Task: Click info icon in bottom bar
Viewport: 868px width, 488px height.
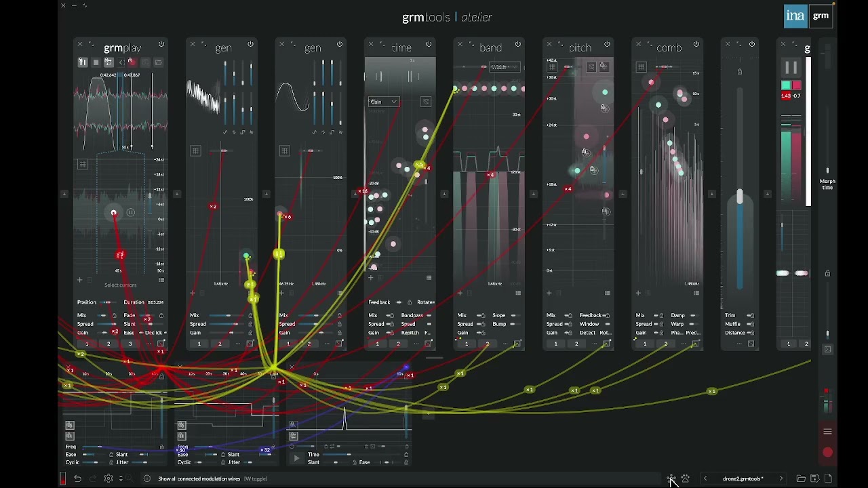Action: click(146, 479)
